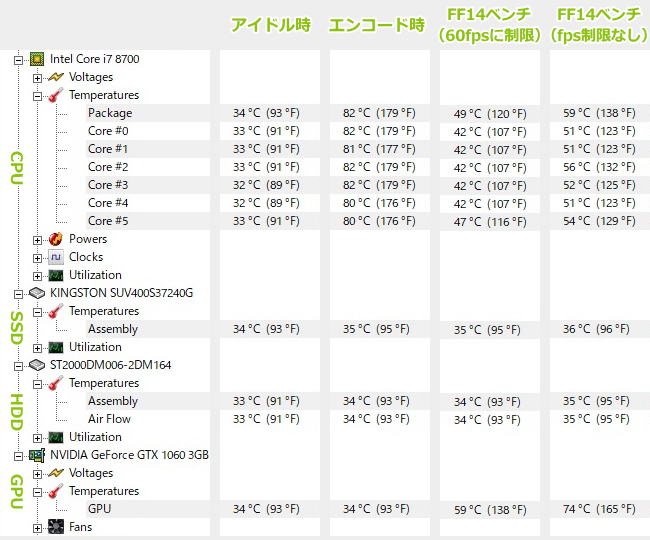Select the Package temperature row
Image resolution: width=650 pixels, height=540 pixels.
(148, 113)
